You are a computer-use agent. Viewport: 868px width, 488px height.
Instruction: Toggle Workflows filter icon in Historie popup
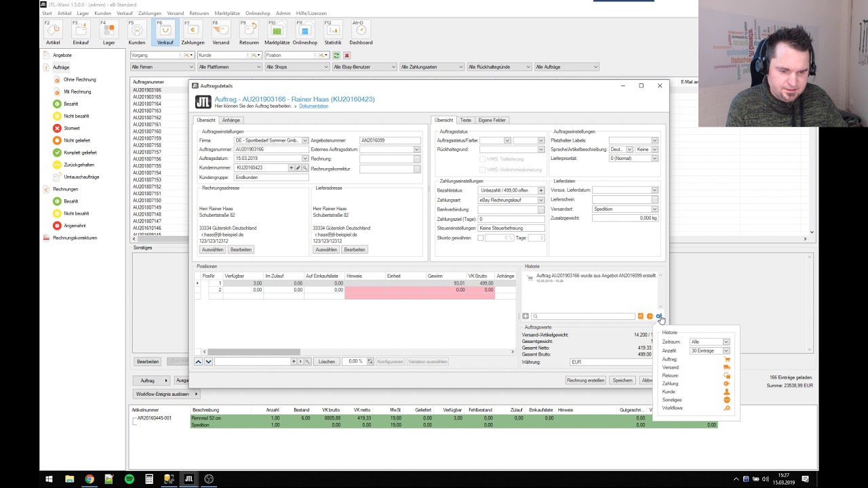tap(727, 408)
